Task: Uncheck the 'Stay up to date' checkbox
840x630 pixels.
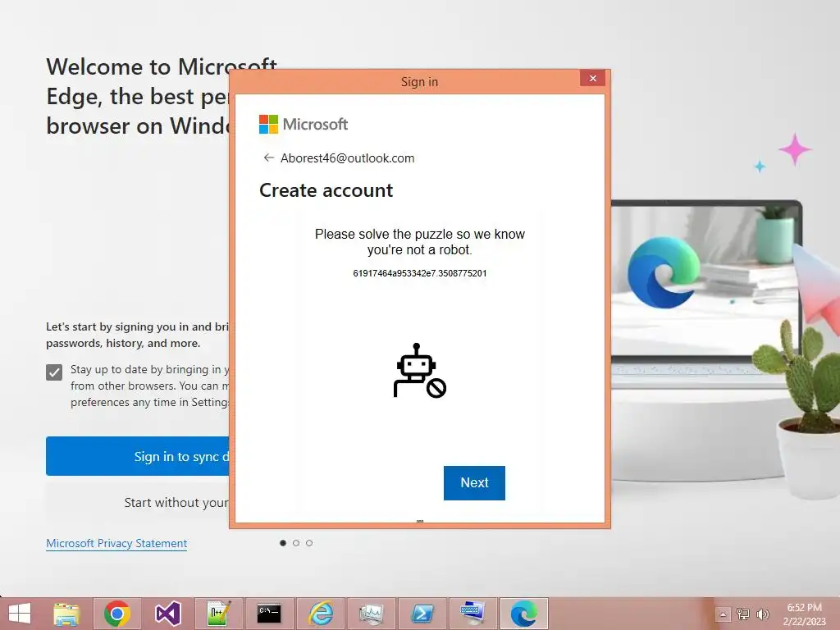Action: coord(54,372)
